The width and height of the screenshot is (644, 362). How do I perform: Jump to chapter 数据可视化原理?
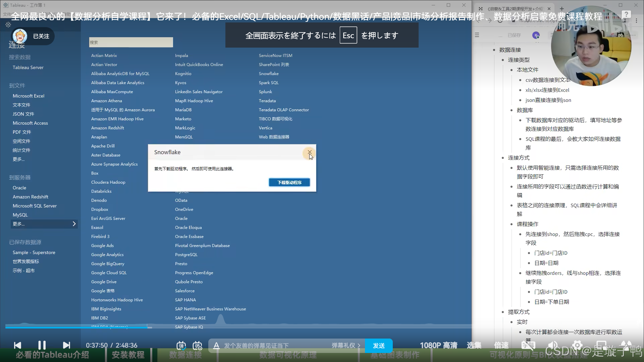pos(288,355)
